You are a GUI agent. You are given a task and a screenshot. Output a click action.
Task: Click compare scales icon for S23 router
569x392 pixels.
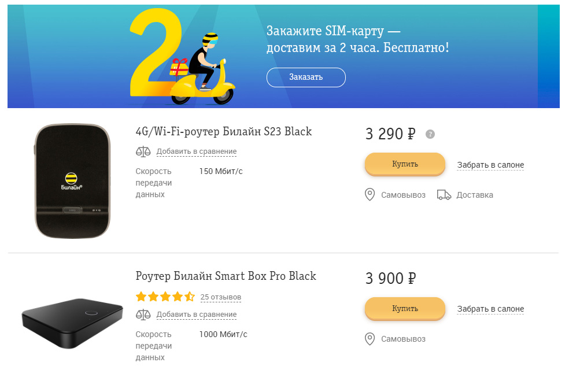(x=143, y=151)
